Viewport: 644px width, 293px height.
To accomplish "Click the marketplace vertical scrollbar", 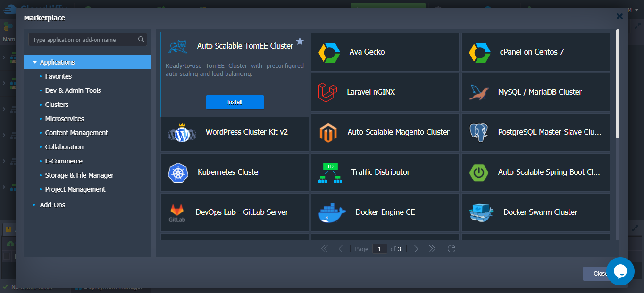I will (x=618, y=84).
